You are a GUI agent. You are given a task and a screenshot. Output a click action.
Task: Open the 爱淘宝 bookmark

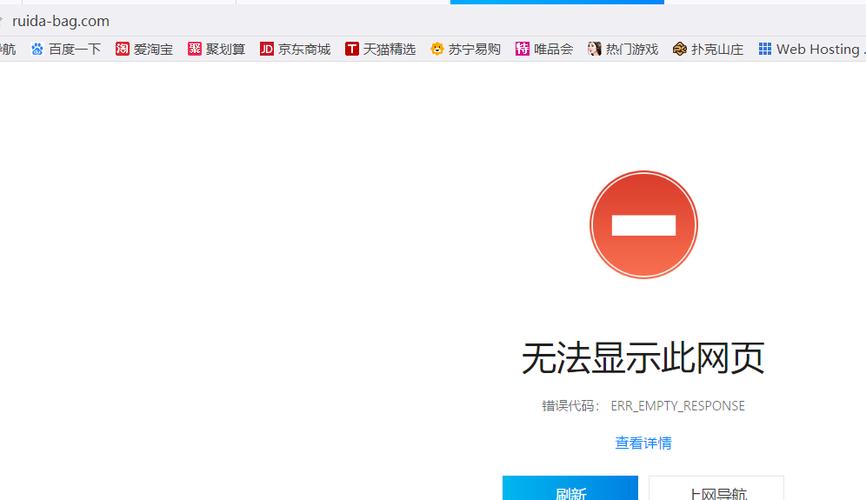tap(153, 49)
